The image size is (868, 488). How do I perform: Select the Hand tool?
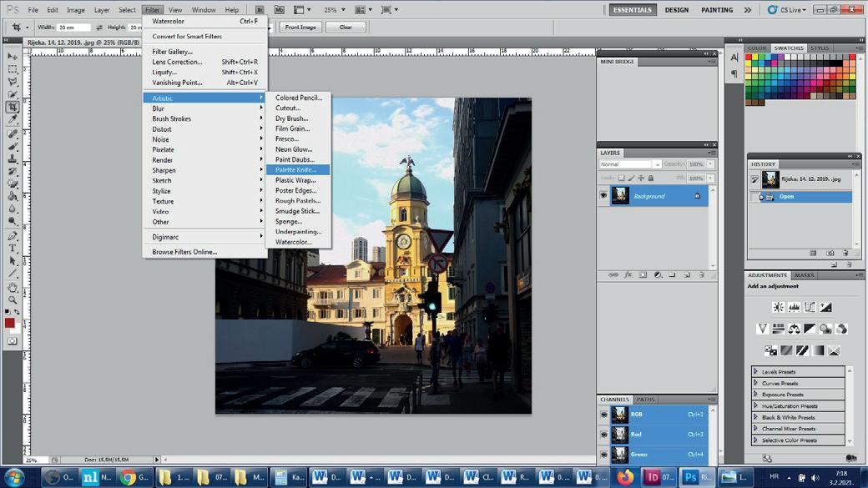(13, 287)
